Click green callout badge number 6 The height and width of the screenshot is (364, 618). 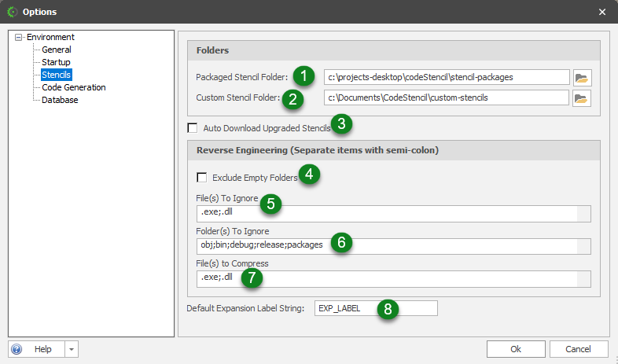341,242
